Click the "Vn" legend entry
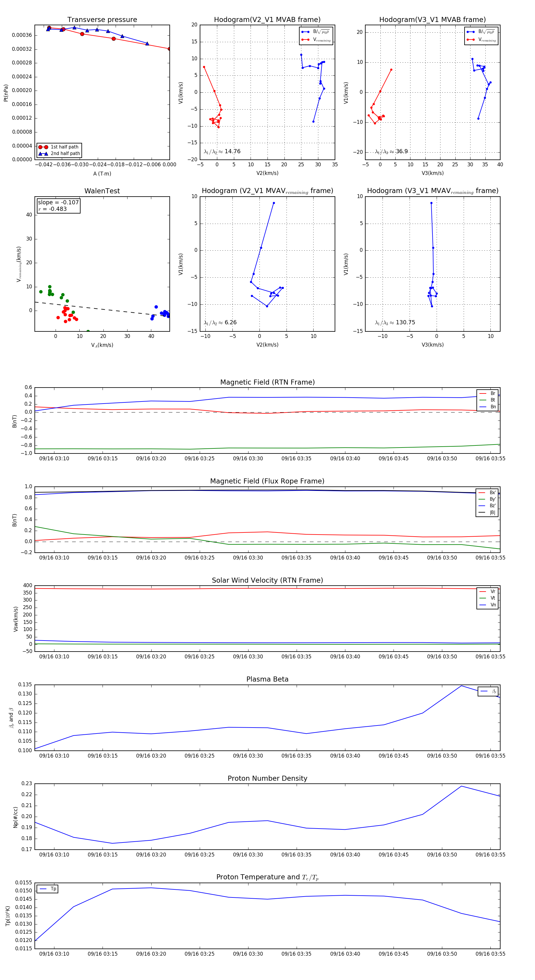This screenshot has width=535, height=980. pos(487,605)
